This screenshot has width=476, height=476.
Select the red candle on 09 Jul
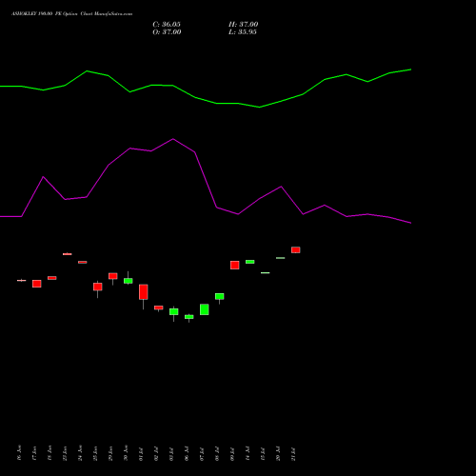[x=235, y=265]
